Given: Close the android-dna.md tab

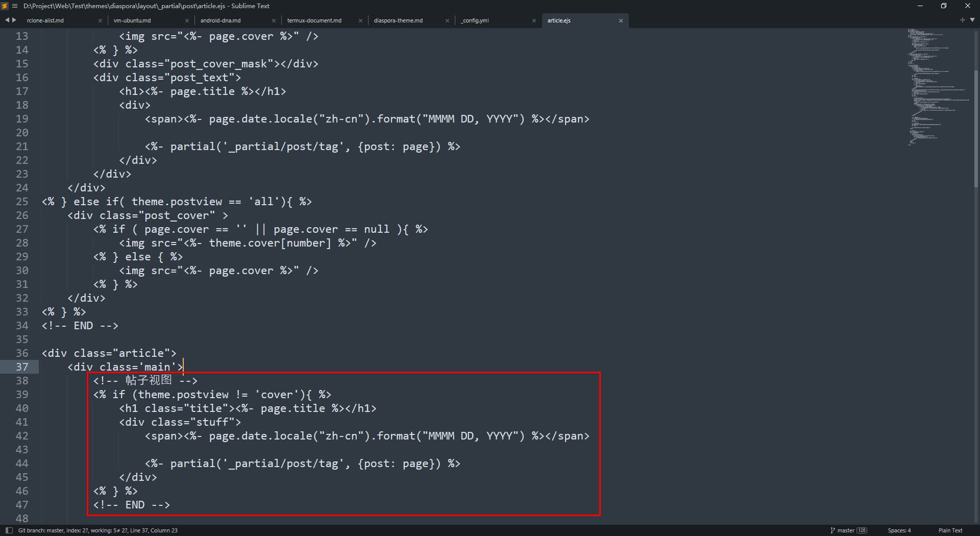Looking at the screenshot, I should click(274, 21).
